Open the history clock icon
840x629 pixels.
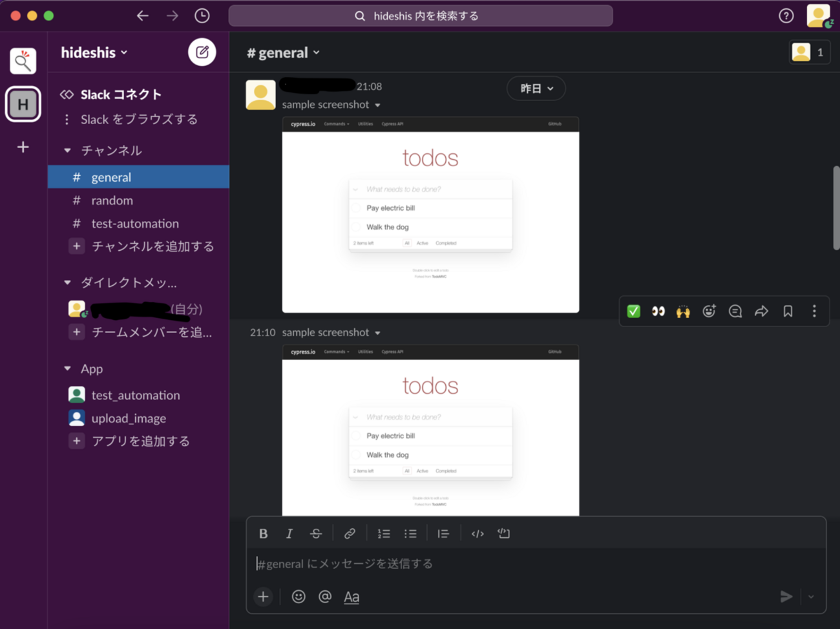(202, 16)
